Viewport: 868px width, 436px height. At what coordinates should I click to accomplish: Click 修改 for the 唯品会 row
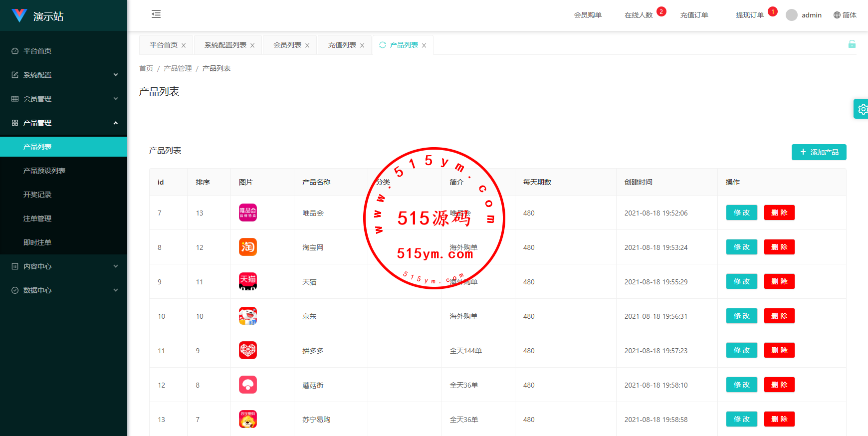pyautogui.click(x=741, y=213)
